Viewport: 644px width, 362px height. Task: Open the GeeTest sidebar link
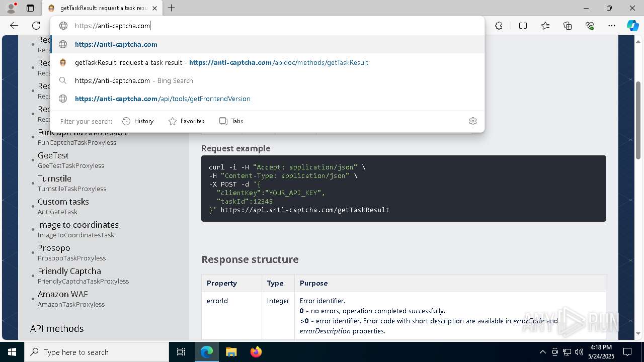point(53,156)
